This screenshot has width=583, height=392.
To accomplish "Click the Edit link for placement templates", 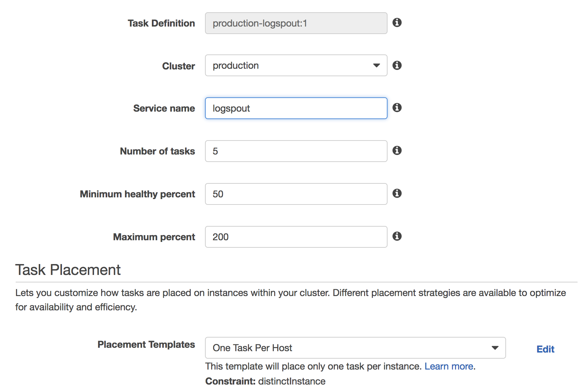I will coord(545,349).
